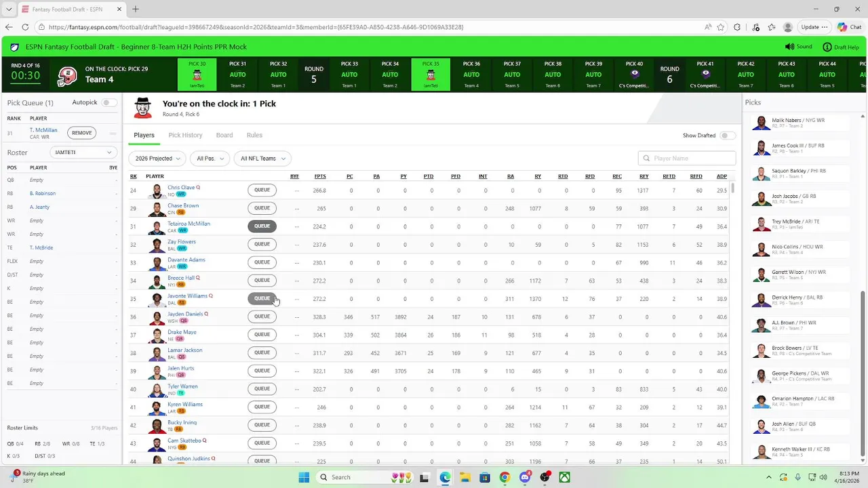Click your team avatar beside on-the-clock message
Viewport: 868px width, 488px height.
(142, 108)
